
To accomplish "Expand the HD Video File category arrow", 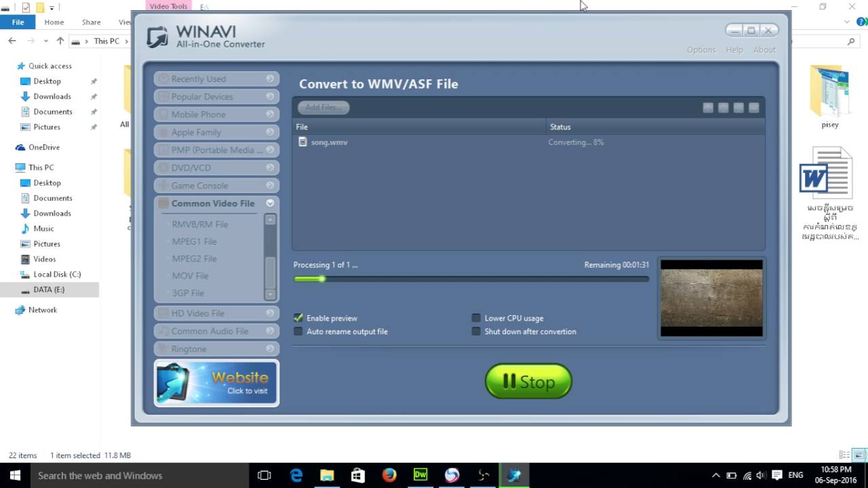I will coord(270,313).
